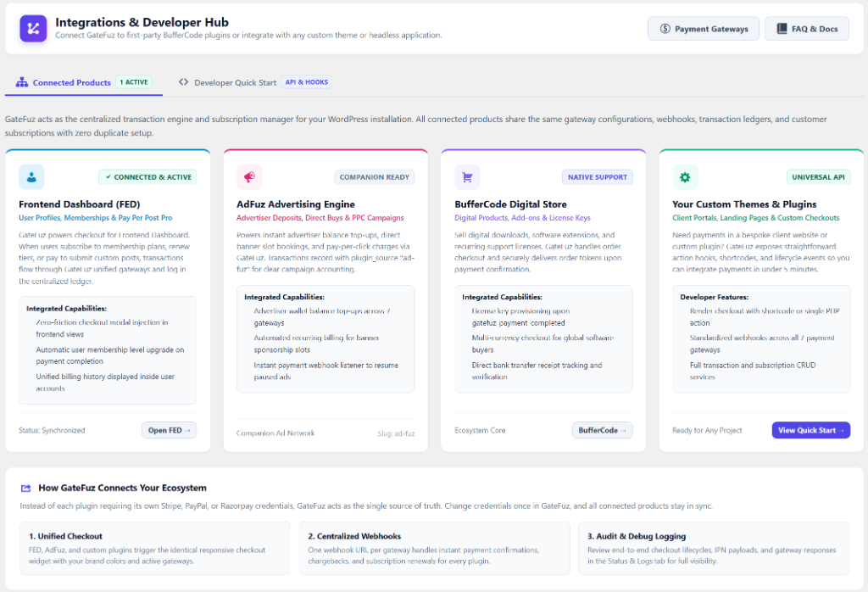The width and height of the screenshot is (868, 592).
Task: Click the code brackets icon beside Developer Quick Start
Action: 183,82
